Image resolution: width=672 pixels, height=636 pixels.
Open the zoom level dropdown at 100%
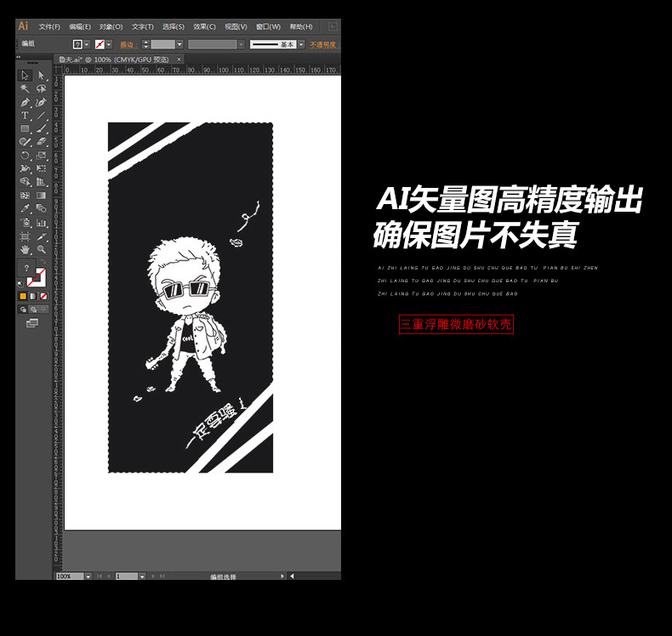(x=88, y=576)
